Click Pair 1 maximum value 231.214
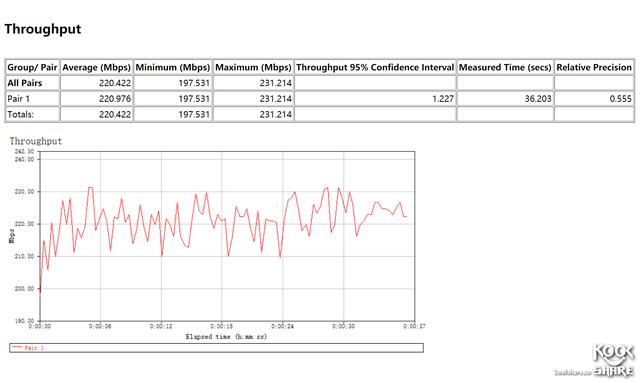This screenshot has width=640, height=383. (x=276, y=98)
